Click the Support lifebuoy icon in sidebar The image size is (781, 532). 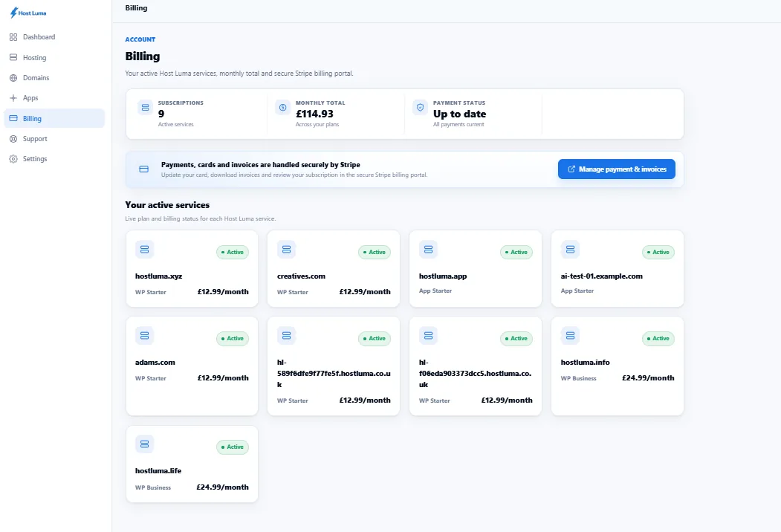coord(13,139)
